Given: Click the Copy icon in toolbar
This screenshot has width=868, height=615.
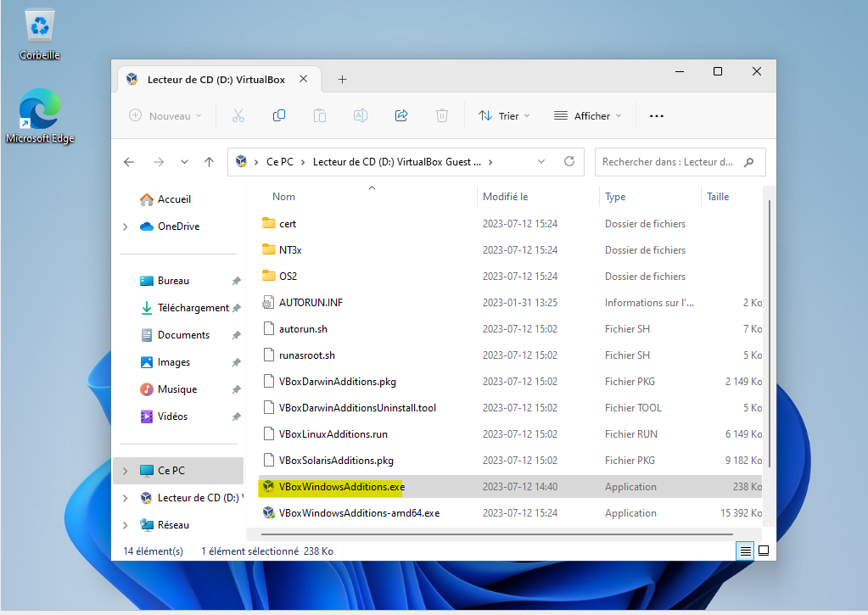Looking at the screenshot, I should click(x=279, y=115).
